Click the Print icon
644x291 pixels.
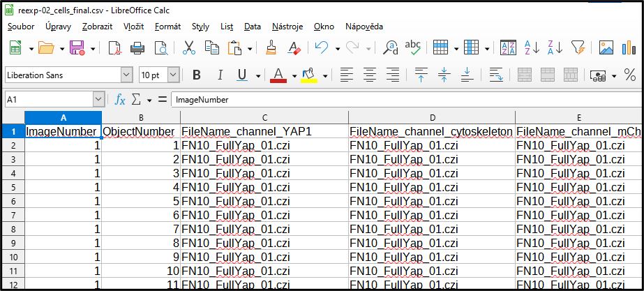click(137, 48)
